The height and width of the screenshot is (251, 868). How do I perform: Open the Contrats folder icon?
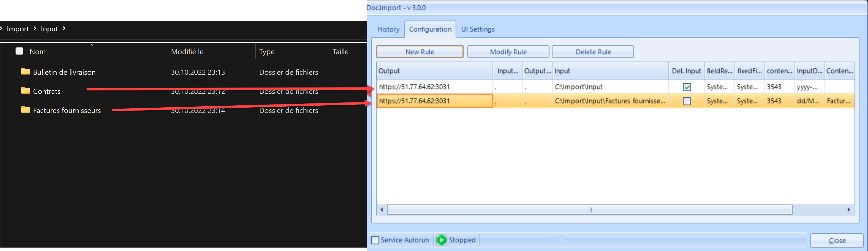click(26, 91)
